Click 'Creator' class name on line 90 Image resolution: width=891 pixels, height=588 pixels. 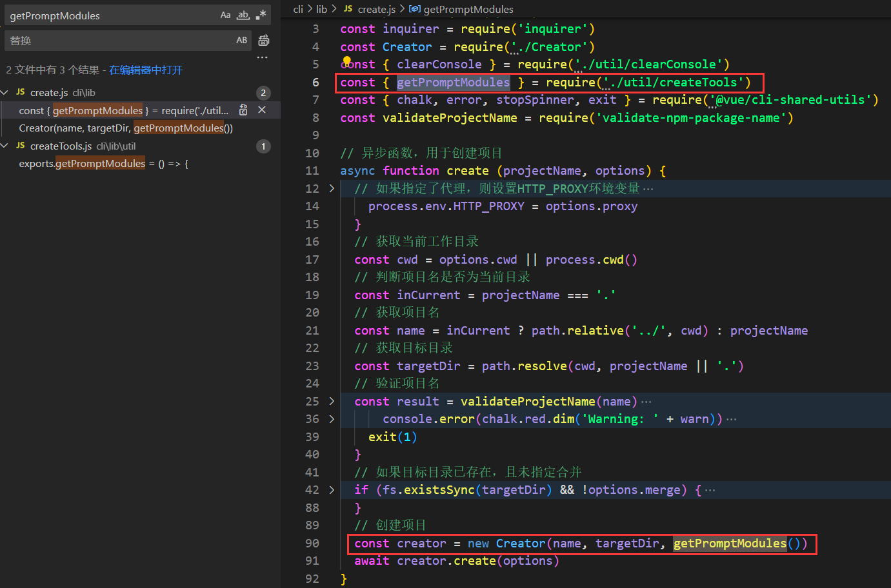click(521, 544)
